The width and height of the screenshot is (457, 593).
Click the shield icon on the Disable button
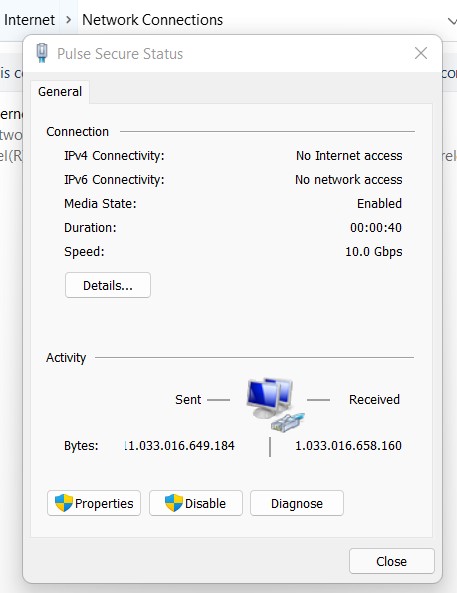[x=174, y=503]
